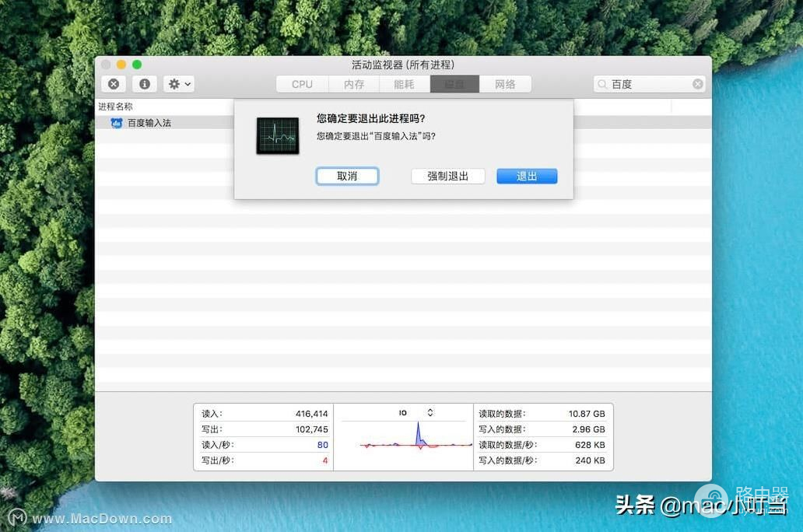803x532 pixels.
Task: Click the Activity Monitor icon in dialog
Action: [278, 136]
